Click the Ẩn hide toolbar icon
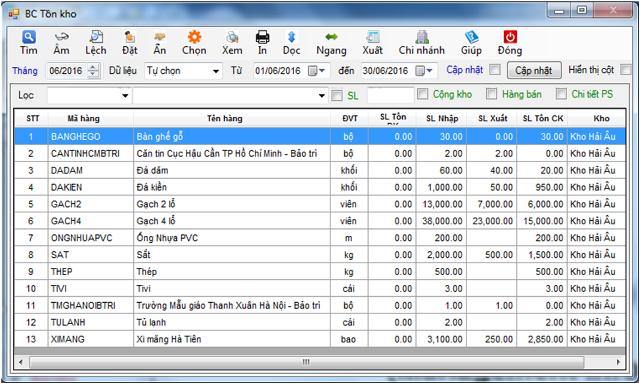 [160, 38]
